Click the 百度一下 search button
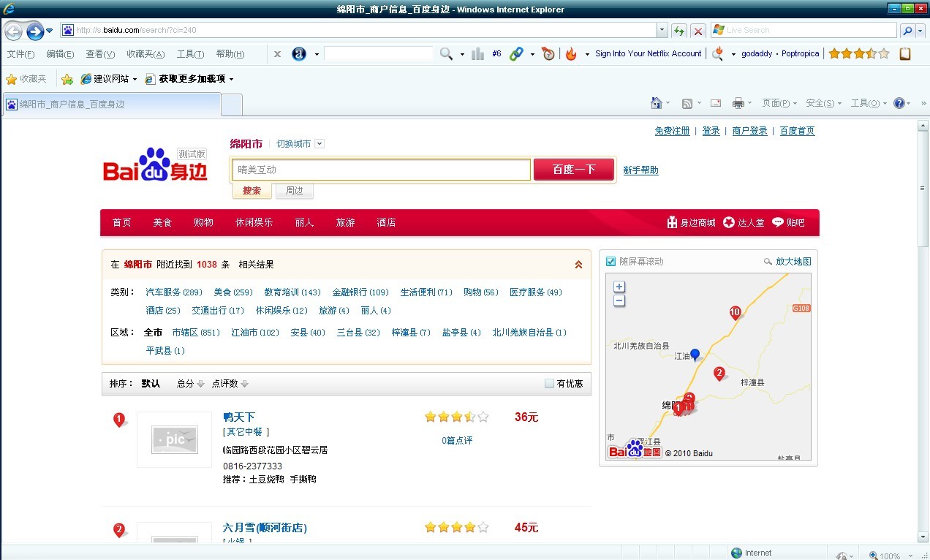Image resolution: width=930 pixels, height=560 pixels. point(574,170)
